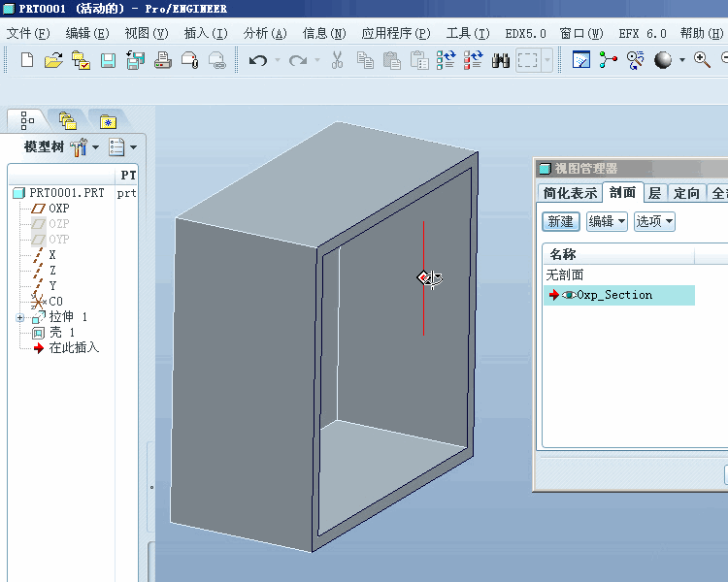Click the sketch view window icon
Image resolution: width=728 pixels, height=582 pixels.
(x=581, y=60)
